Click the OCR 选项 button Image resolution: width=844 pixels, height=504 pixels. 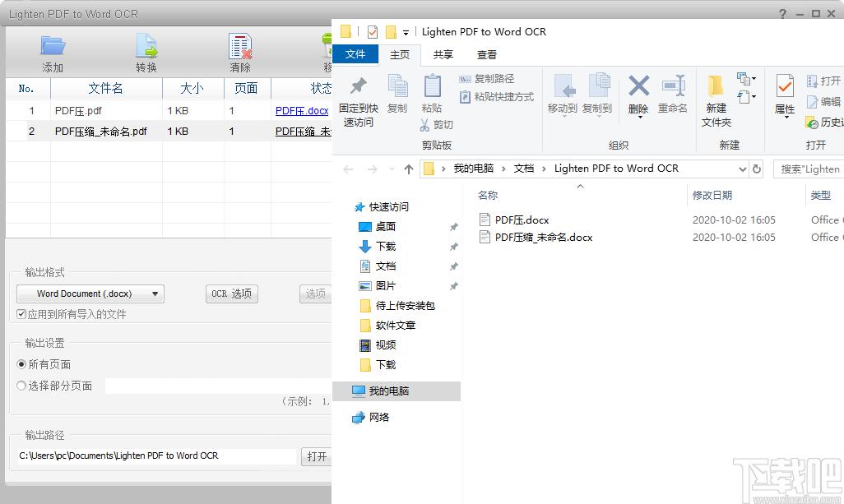[231, 294]
